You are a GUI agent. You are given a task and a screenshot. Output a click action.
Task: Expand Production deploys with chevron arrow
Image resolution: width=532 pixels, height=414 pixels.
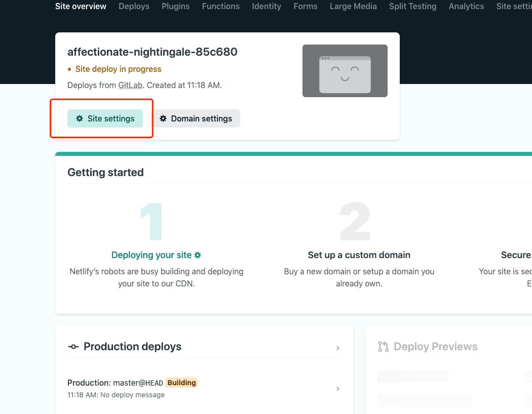(338, 348)
